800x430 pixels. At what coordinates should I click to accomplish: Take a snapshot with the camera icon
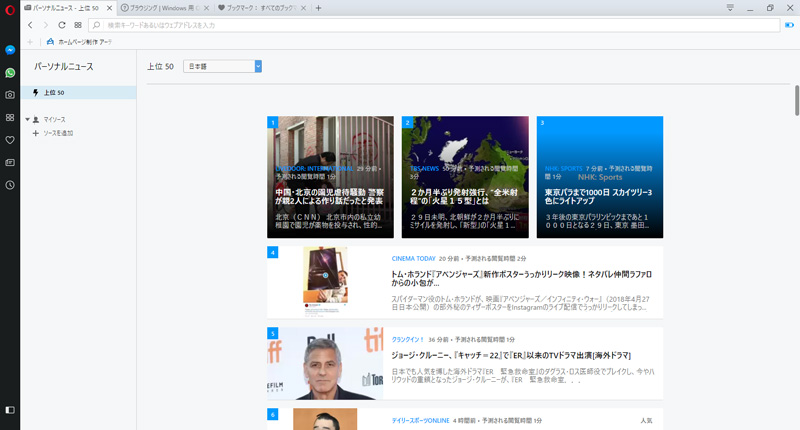coord(10,95)
